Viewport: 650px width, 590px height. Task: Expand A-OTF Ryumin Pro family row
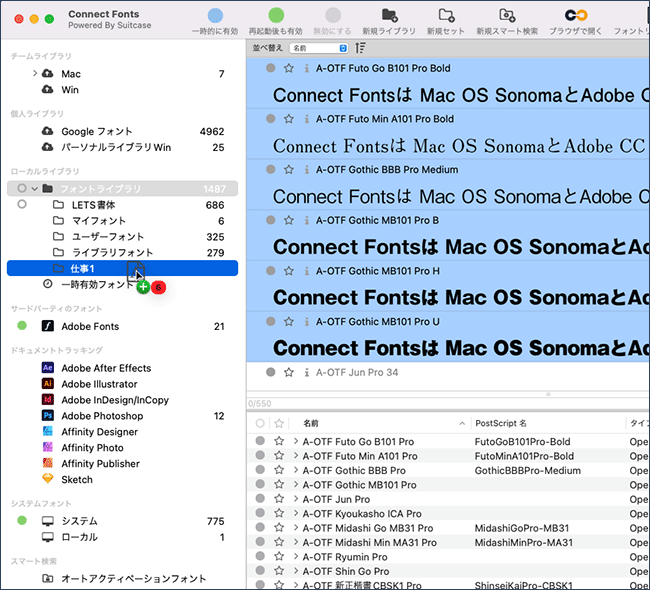click(295, 557)
